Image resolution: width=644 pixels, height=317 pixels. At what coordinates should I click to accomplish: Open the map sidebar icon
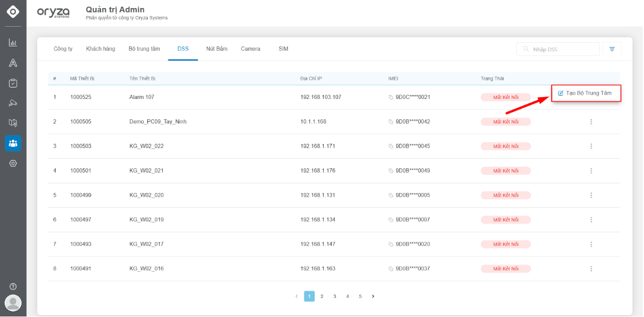13,123
